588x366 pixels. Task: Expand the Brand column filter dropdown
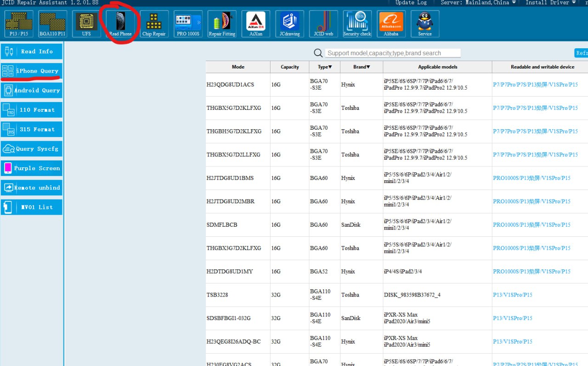pyautogui.click(x=362, y=67)
